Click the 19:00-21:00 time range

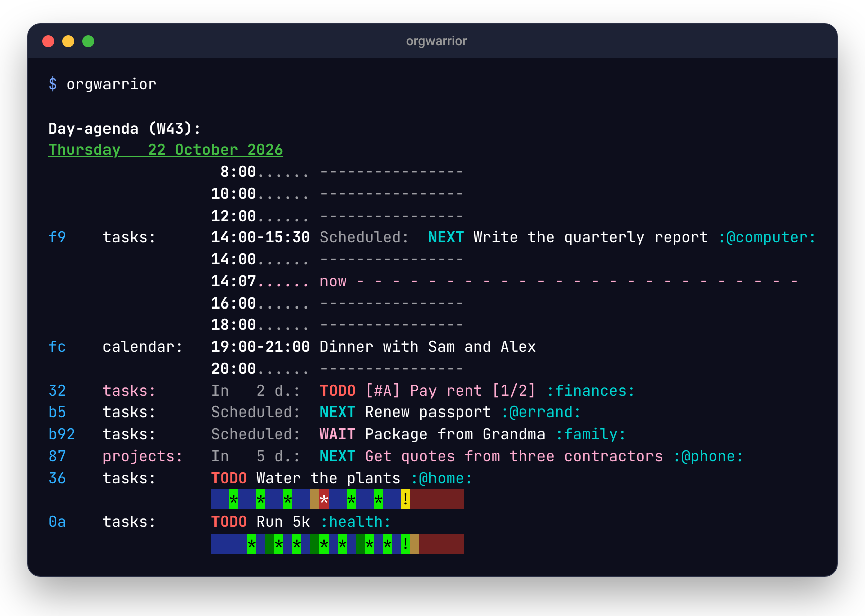(261, 347)
